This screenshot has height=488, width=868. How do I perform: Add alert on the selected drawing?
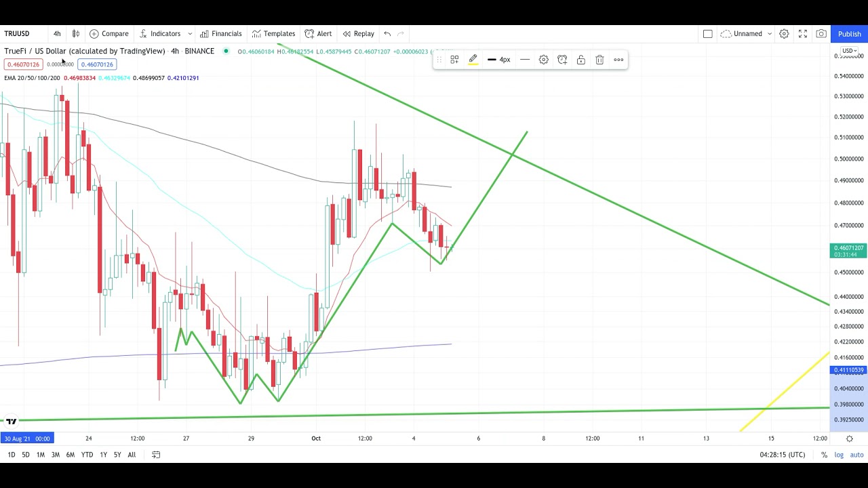562,60
